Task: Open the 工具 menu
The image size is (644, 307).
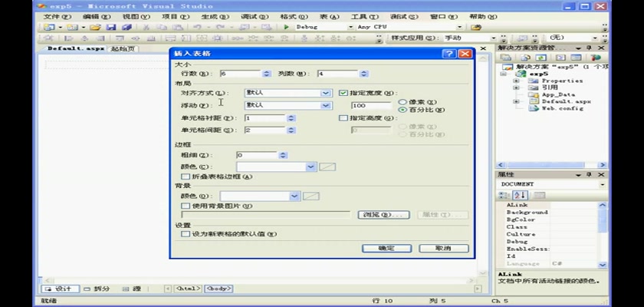Action: click(359, 16)
